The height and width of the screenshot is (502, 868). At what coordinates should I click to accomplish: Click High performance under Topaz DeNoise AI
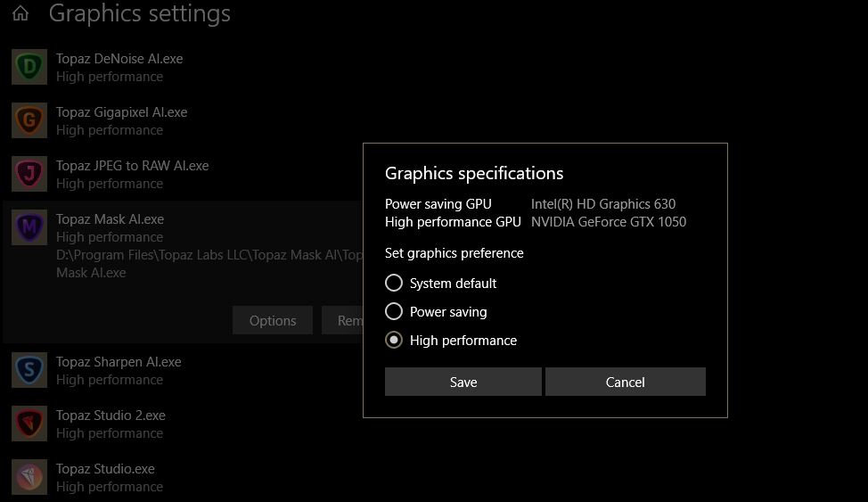point(110,77)
